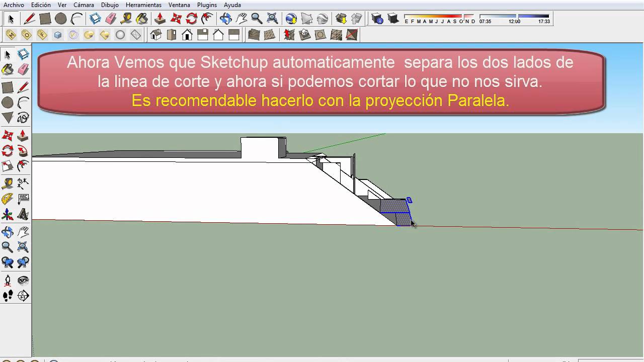
Task: Click Sandbox From Contours icon
Action: 254,35
